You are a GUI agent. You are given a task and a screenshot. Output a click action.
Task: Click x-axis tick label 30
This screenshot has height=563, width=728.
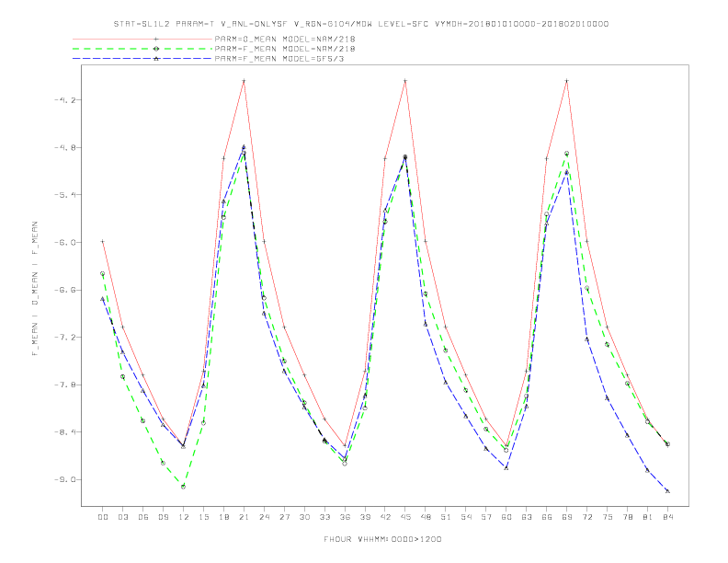[304, 517]
